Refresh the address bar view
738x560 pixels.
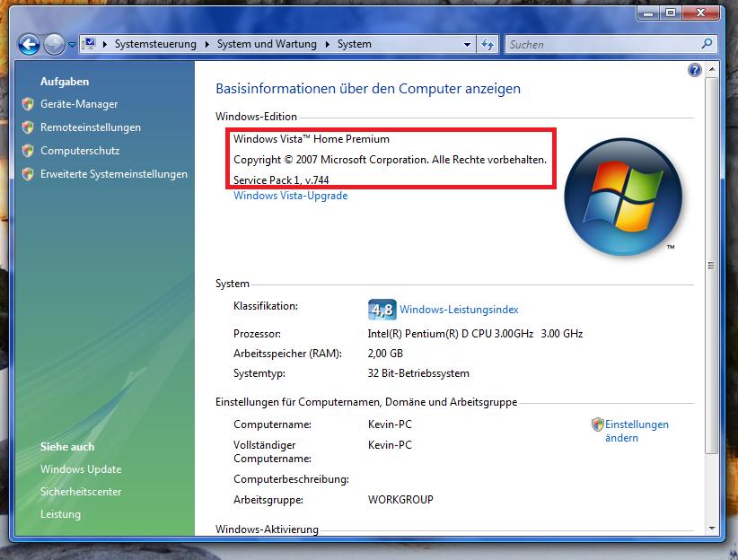tap(488, 45)
